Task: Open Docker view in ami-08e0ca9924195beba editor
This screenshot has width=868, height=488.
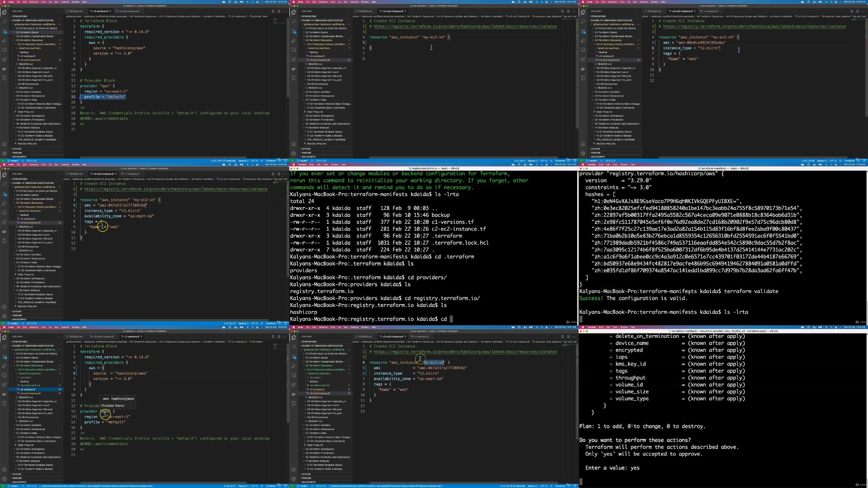Action: (x=583, y=69)
